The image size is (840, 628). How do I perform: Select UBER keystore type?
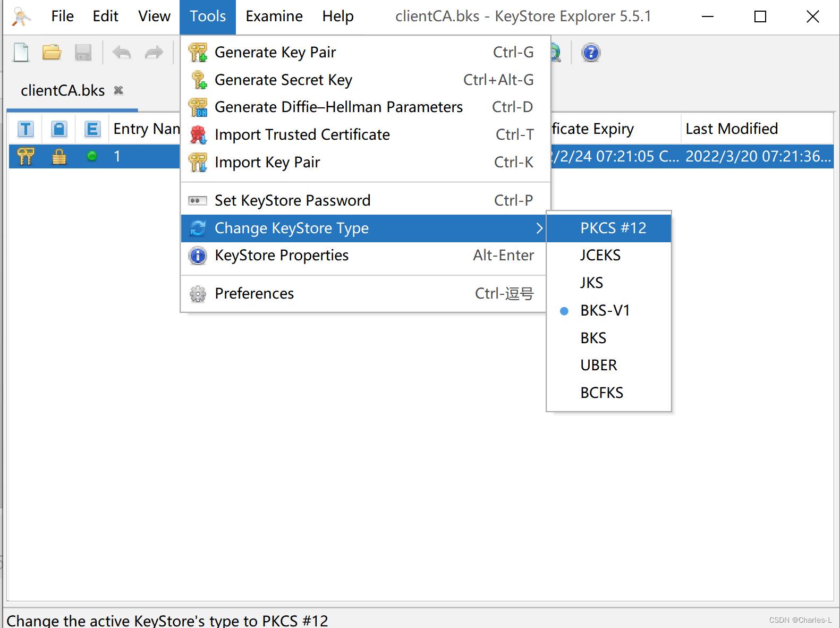pyautogui.click(x=609, y=365)
